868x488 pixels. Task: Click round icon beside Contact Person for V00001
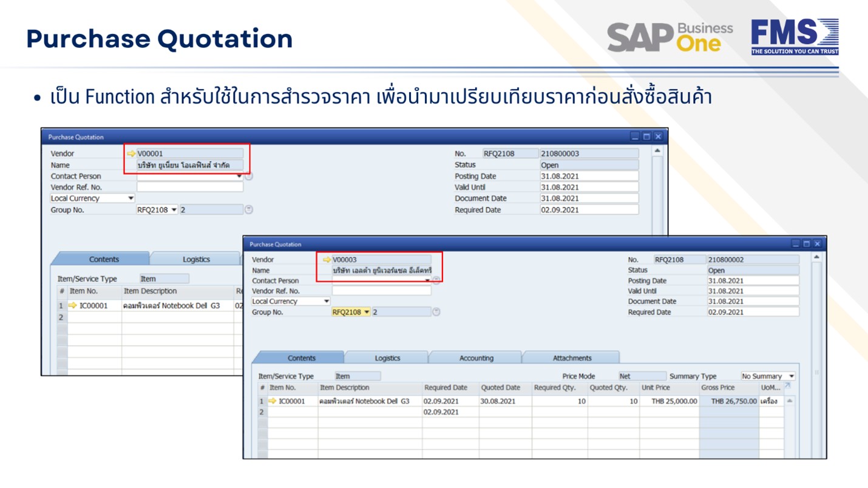coord(249,177)
